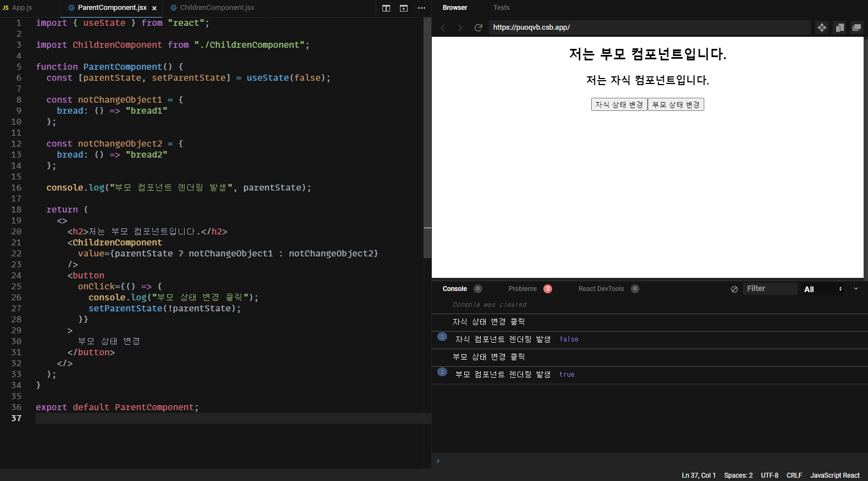Go forward in the preview browser
Image resolution: width=868 pixels, height=481 pixels.
pos(460,27)
